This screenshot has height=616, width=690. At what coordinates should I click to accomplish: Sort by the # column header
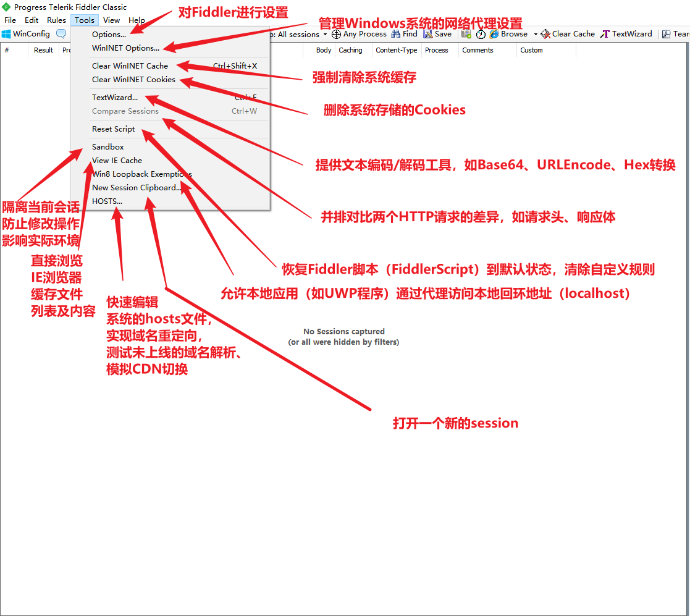pos(14,50)
